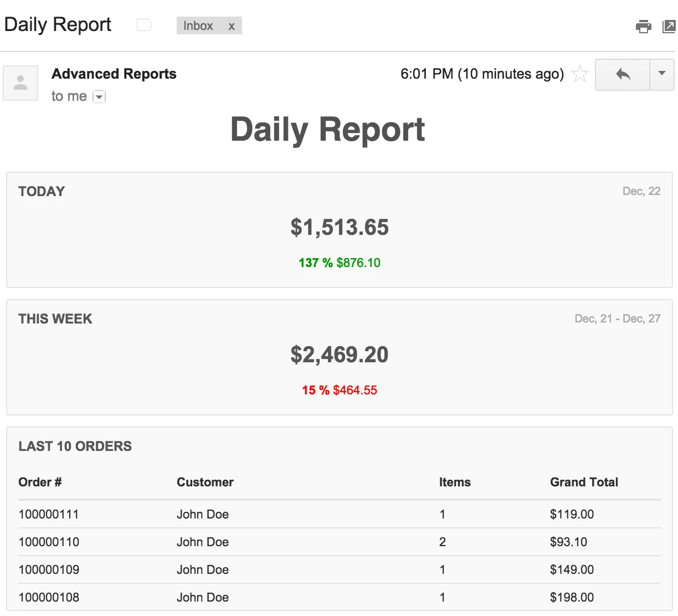Click the Customer column header
The image size is (678, 616).
point(205,482)
